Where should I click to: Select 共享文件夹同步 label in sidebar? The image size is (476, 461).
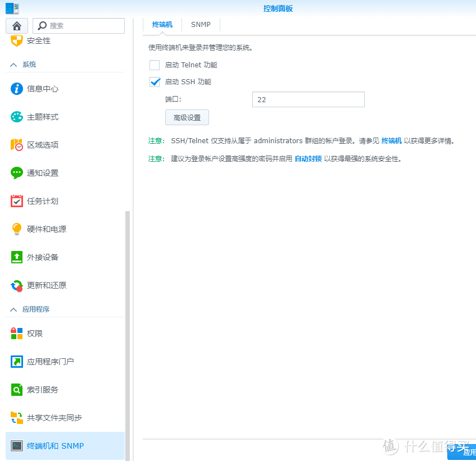tap(55, 418)
